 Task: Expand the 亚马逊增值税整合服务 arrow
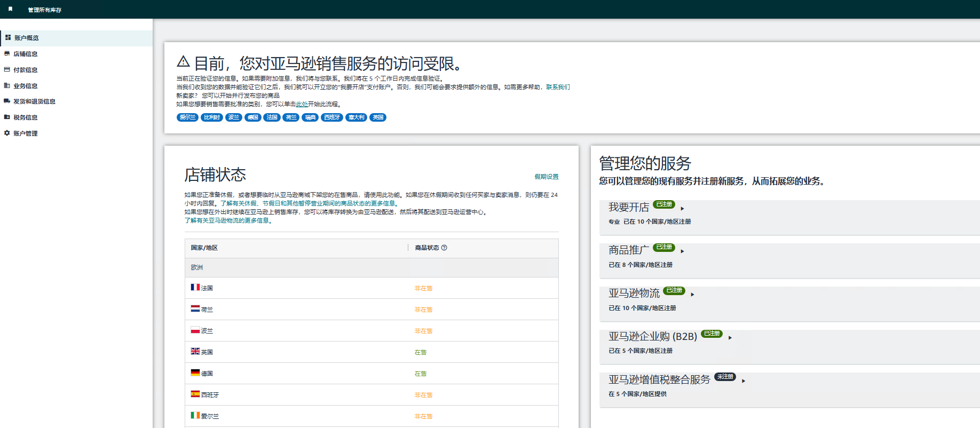click(x=743, y=381)
